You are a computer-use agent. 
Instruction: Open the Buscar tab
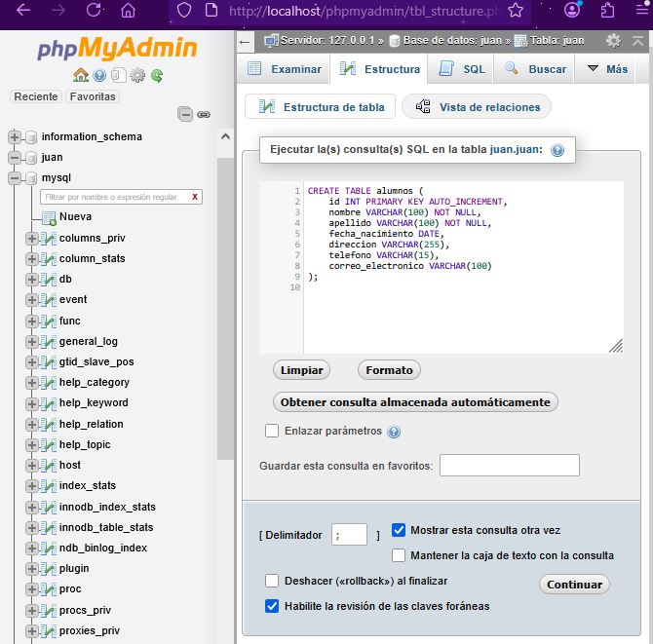(534, 69)
